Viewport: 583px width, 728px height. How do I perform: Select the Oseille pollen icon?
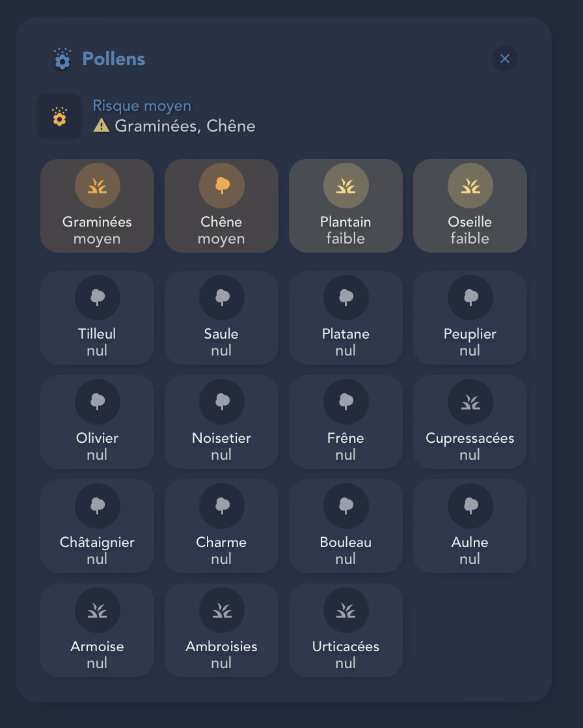click(470, 186)
